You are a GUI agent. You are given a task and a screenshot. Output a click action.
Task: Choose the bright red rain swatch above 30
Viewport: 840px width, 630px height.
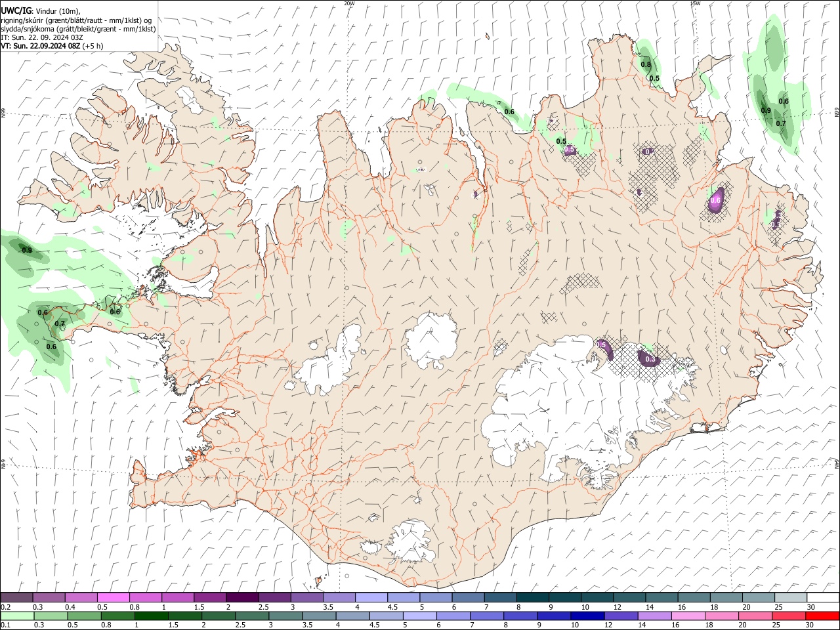click(822, 616)
